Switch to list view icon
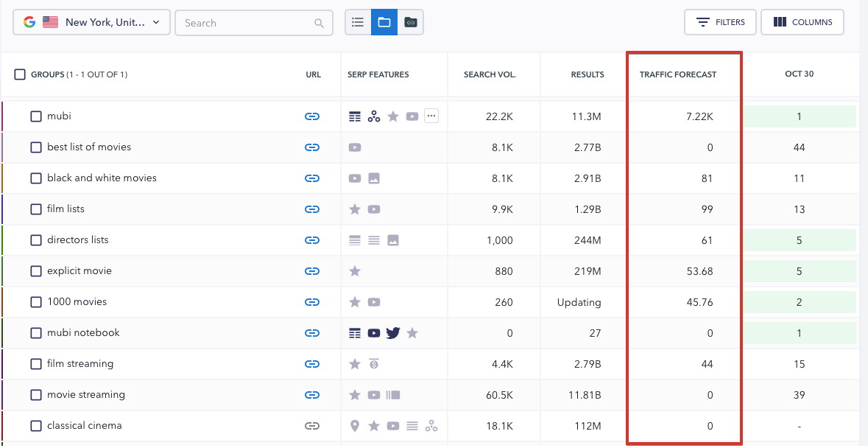Image resolution: width=868 pixels, height=448 pixels. coord(358,22)
